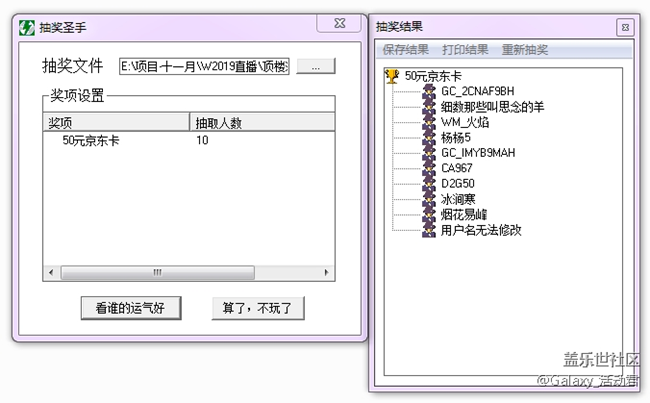Select winner 烟花易峰 in results
The height and width of the screenshot is (403, 650).
point(464,215)
